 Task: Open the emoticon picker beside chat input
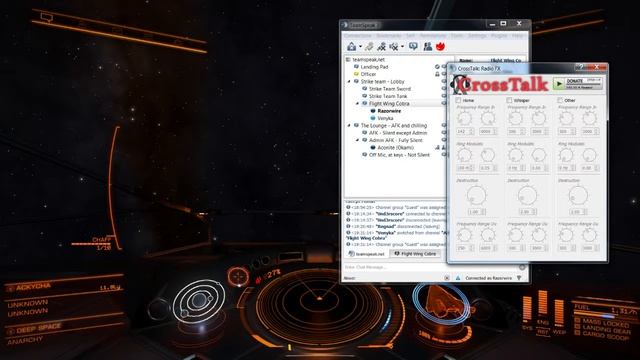click(522, 267)
